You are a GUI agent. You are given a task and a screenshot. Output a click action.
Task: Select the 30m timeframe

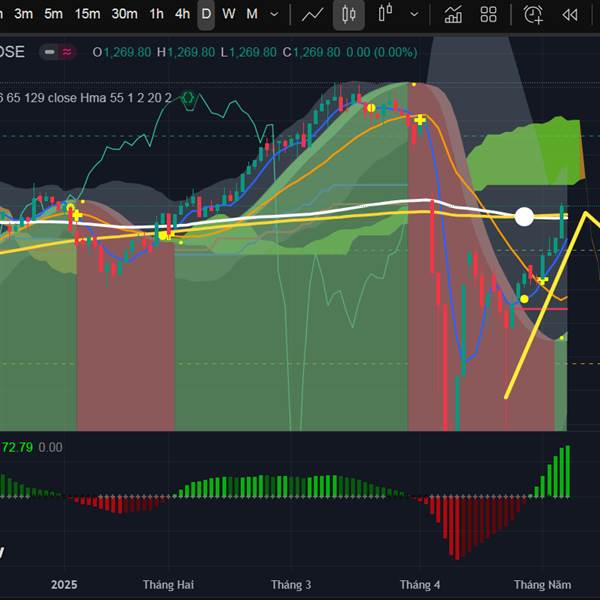tap(124, 14)
